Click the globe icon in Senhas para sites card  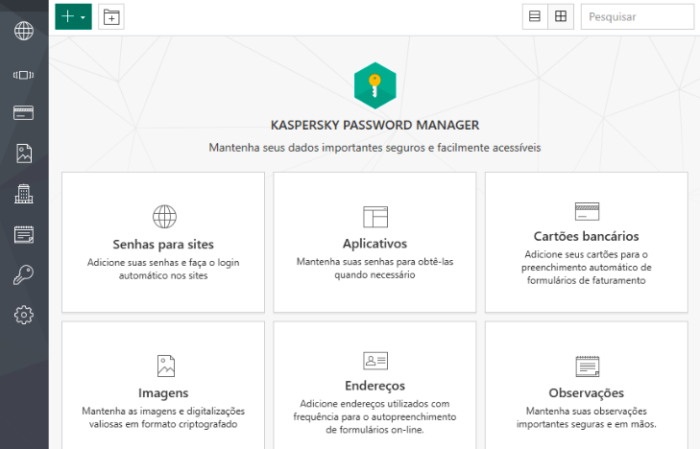[x=164, y=216]
